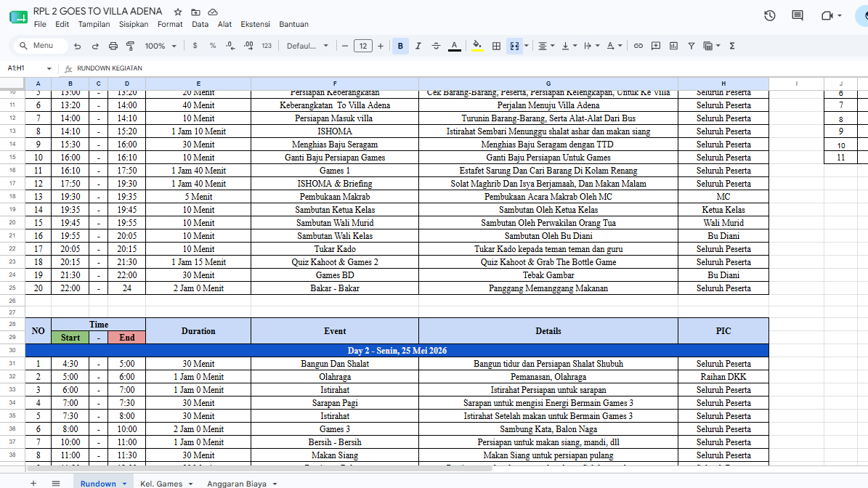Insert comment icon in toolbar
This screenshot has width=868, height=488.
click(x=656, y=46)
